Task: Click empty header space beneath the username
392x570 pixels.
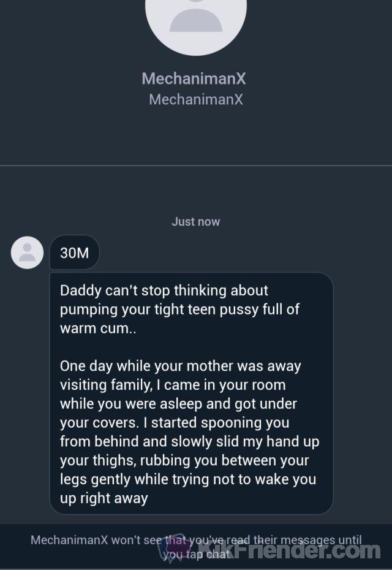Action: 196,136
